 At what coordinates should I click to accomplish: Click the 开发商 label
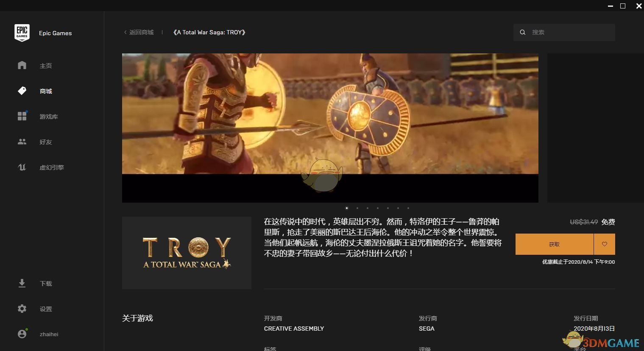[273, 318]
